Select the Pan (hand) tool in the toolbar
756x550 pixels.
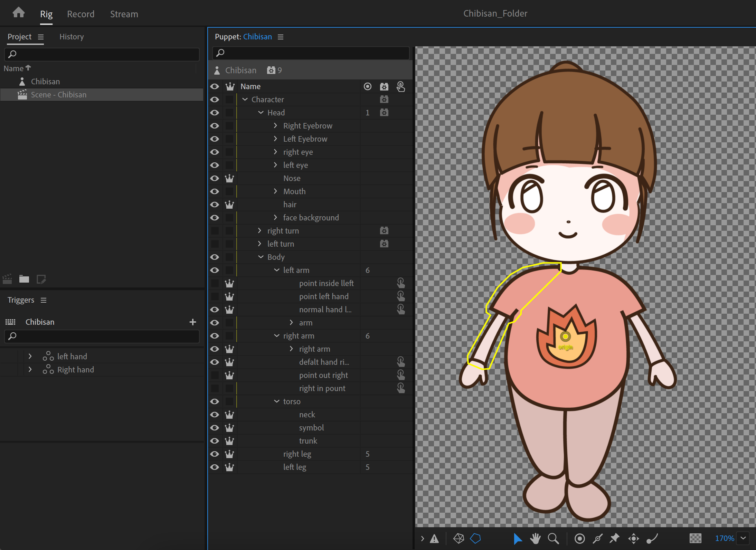[535, 538]
